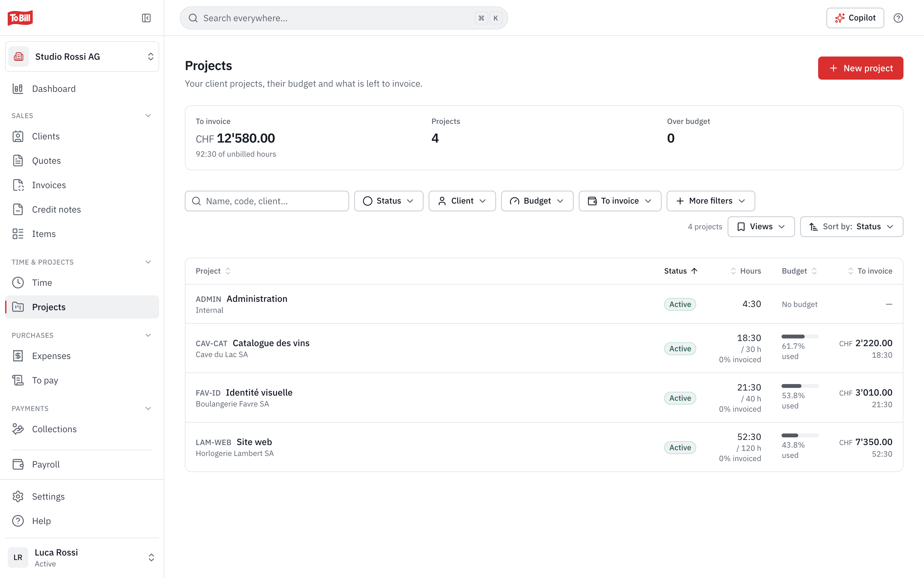Sort table by Project column
Screen dimensions: 924x578
pos(213,271)
